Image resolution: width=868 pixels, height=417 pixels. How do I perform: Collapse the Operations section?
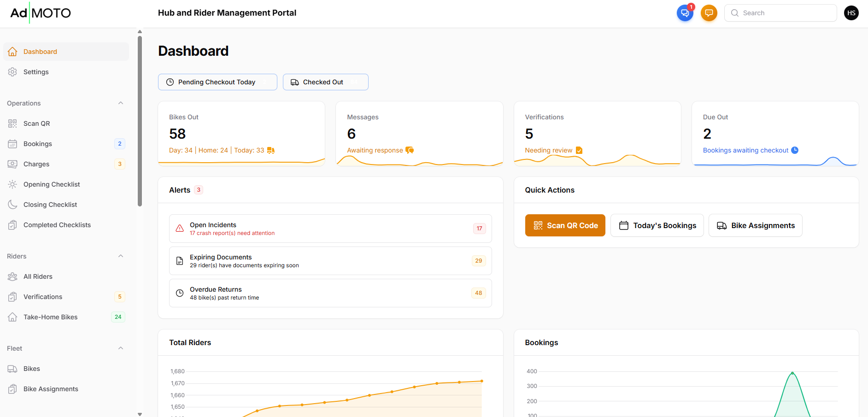(x=121, y=103)
